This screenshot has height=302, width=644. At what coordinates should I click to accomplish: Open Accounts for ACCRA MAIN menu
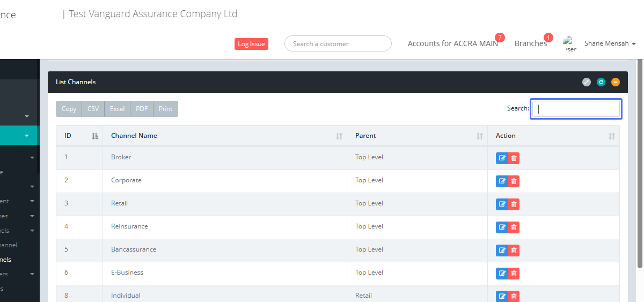click(x=452, y=43)
